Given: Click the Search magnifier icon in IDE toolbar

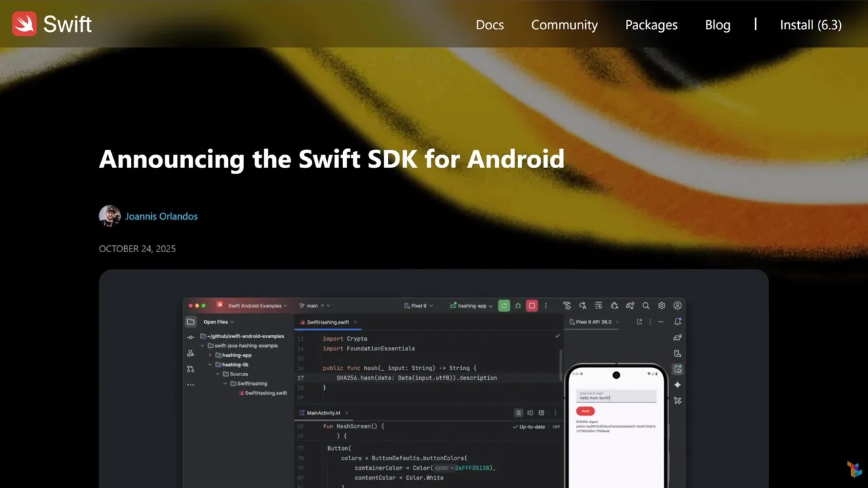Looking at the screenshot, I should pyautogui.click(x=646, y=306).
